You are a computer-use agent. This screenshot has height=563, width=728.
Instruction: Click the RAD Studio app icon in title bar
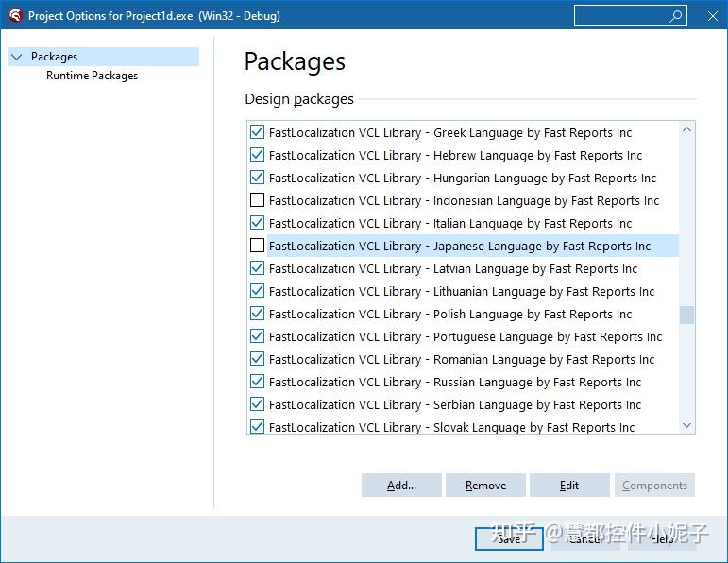pyautogui.click(x=14, y=15)
